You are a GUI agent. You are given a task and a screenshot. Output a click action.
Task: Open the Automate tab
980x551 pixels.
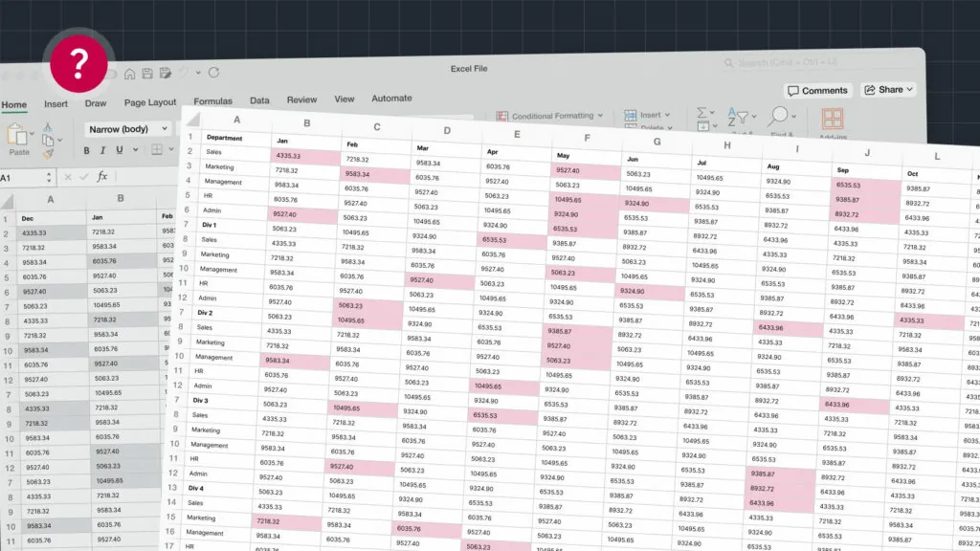pos(391,99)
